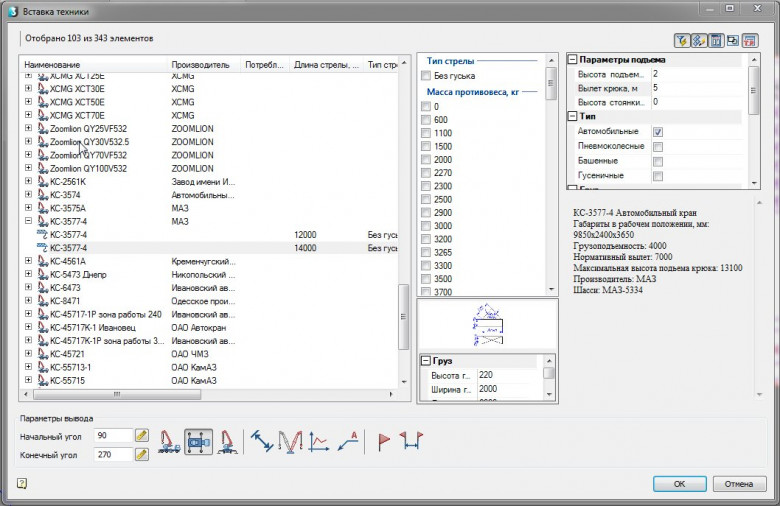Sort by Наименование column header

tap(94, 65)
